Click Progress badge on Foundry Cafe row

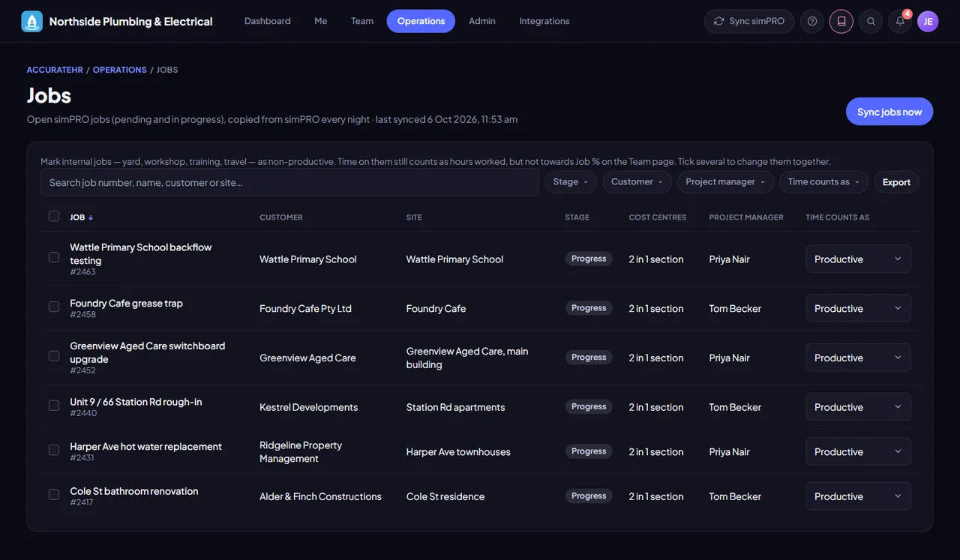pyautogui.click(x=589, y=308)
